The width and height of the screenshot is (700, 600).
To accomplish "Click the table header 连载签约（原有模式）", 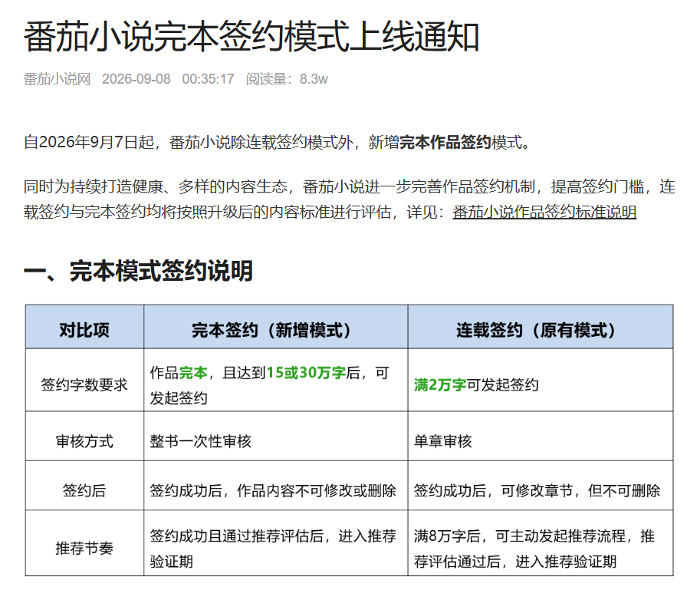I will (536, 330).
